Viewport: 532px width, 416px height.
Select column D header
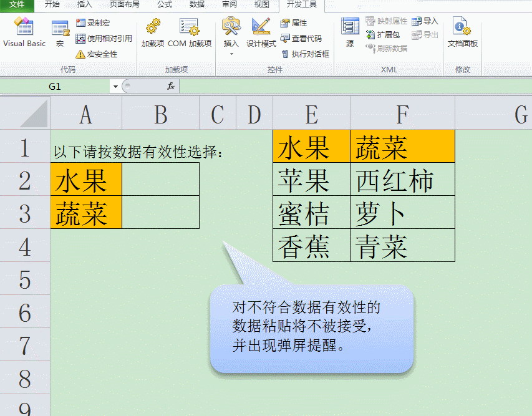pos(254,114)
